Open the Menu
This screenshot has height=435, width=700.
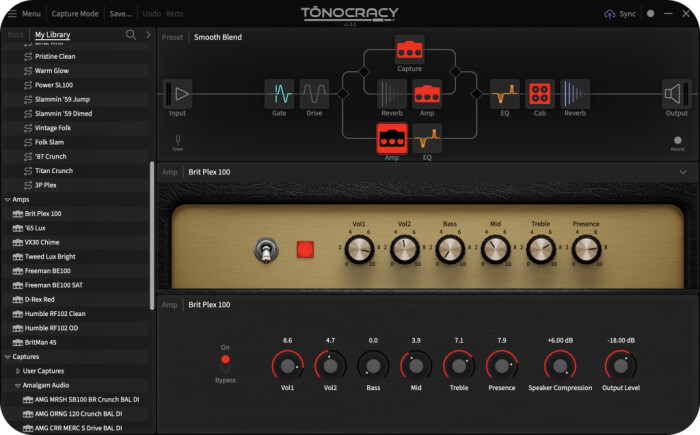click(31, 14)
